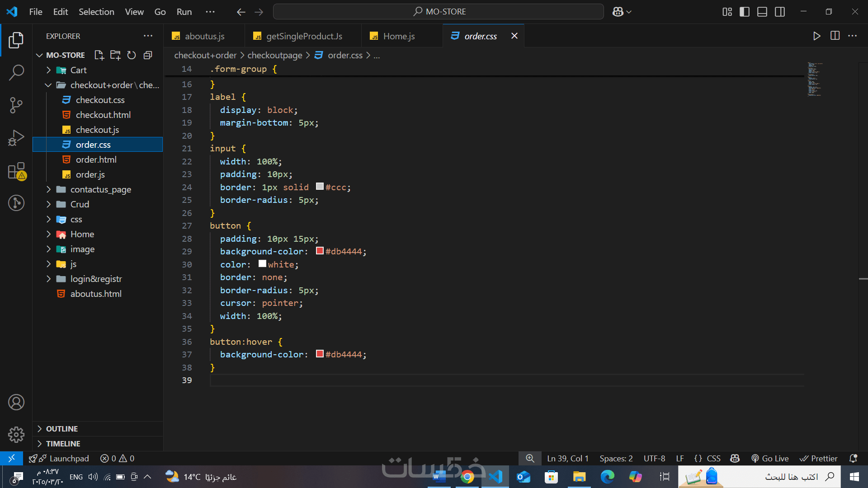The height and width of the screenshot is (488, 868).
Task: Toggle the secondary side bar
Action: 780,12
